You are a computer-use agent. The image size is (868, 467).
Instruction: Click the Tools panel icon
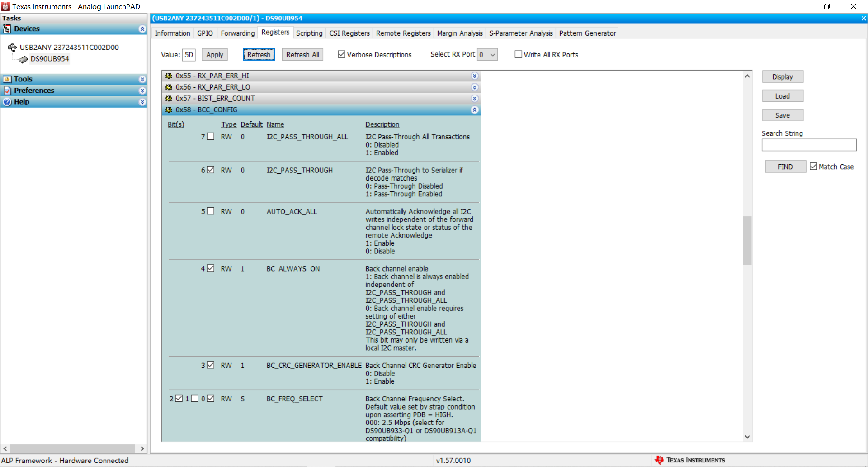tap(7, 79)
